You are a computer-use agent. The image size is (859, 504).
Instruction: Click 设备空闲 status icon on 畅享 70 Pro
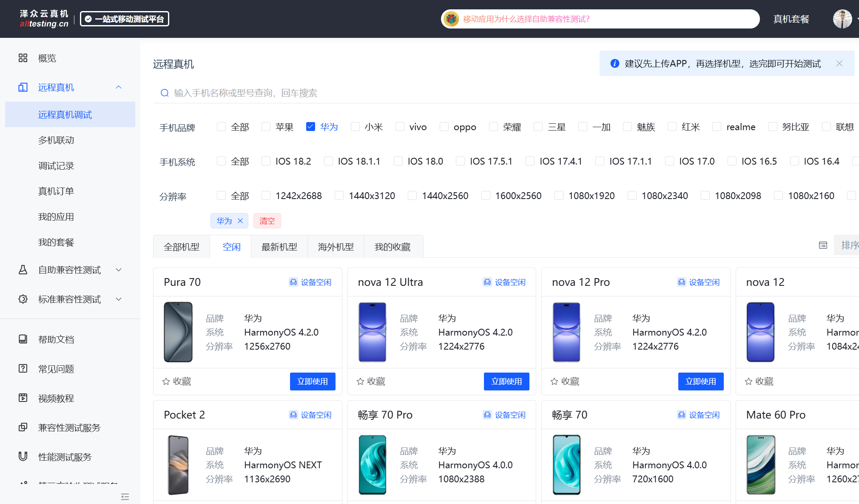pos(487,415)
